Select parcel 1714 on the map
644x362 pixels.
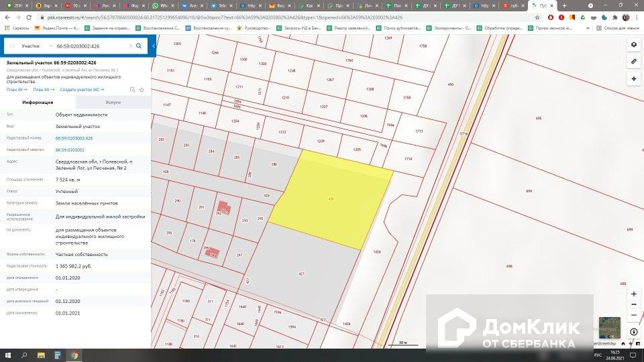pyautogui.click(x=409, y=159)
